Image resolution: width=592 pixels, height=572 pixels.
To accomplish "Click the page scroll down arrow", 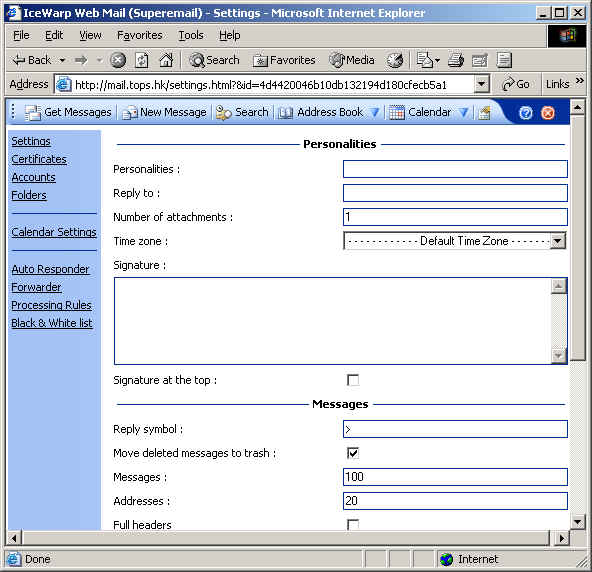I will click(578, 522).
